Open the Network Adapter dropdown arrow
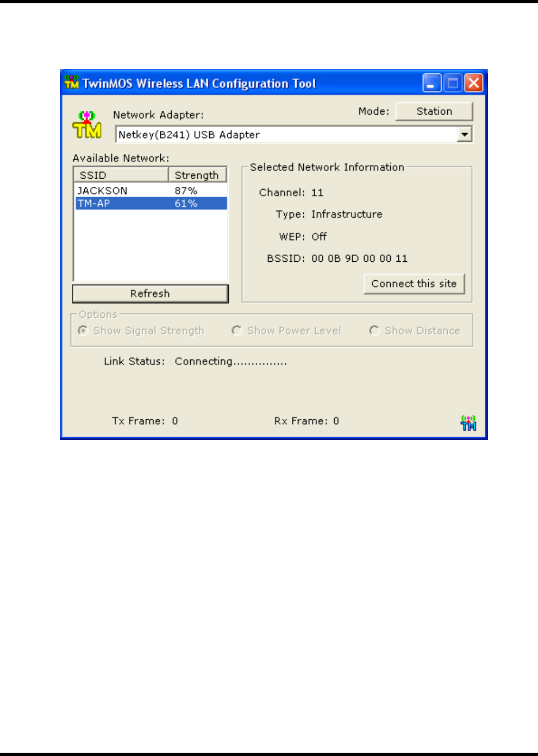The image size is (538, 756). coord(465,134)
